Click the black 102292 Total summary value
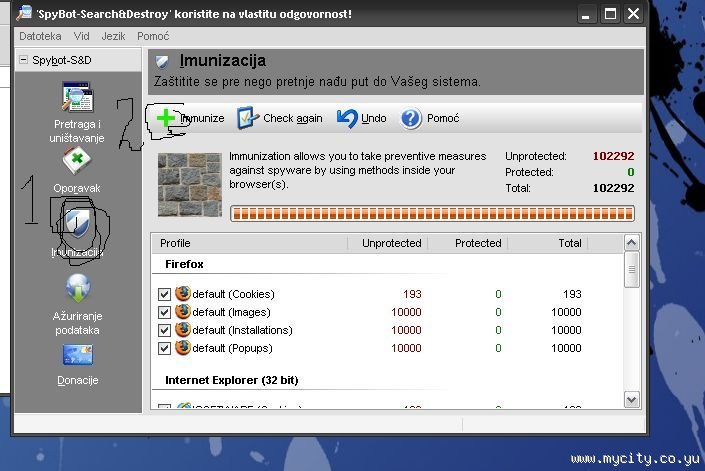Screen dimensions: 705x471 tap(613, 188)
